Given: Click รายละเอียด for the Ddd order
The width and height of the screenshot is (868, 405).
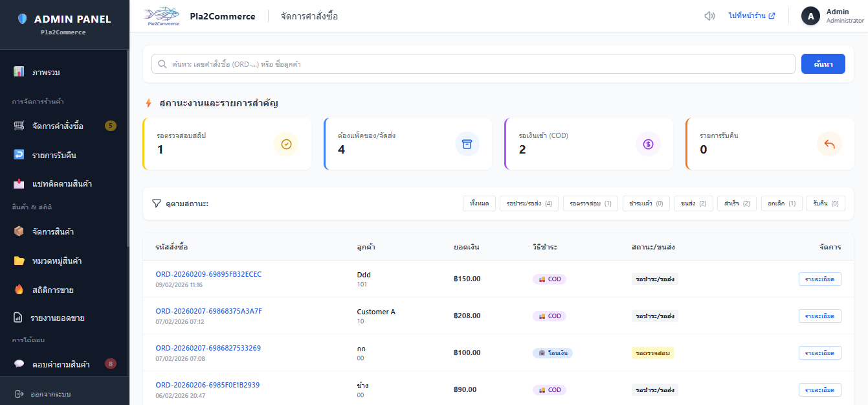Looking at the screenshot, I should (x=819, y=279).
